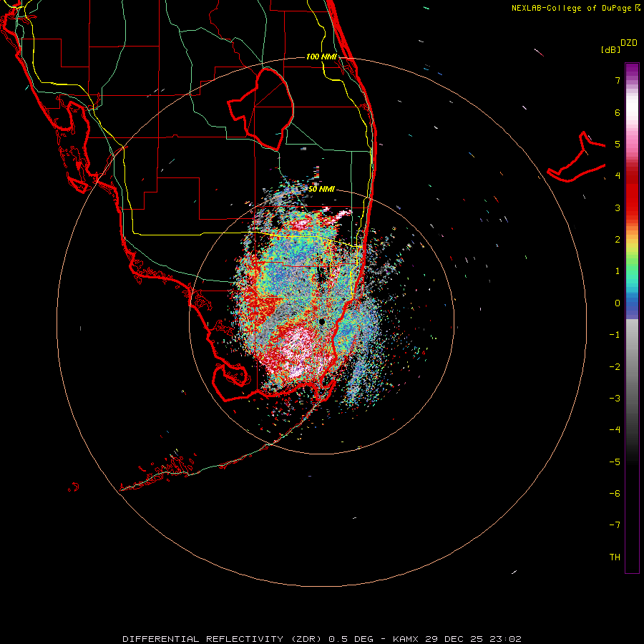Click the colorbar tick label 1

click(x=618, y=271)
